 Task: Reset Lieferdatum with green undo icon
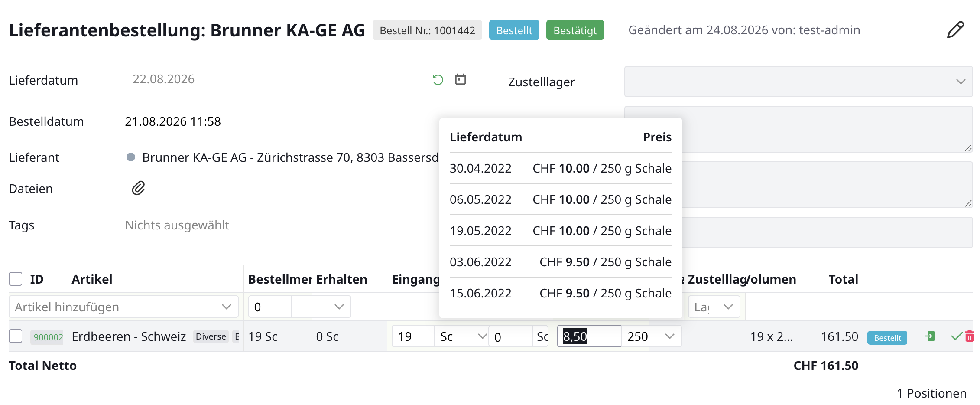[438, 80]
